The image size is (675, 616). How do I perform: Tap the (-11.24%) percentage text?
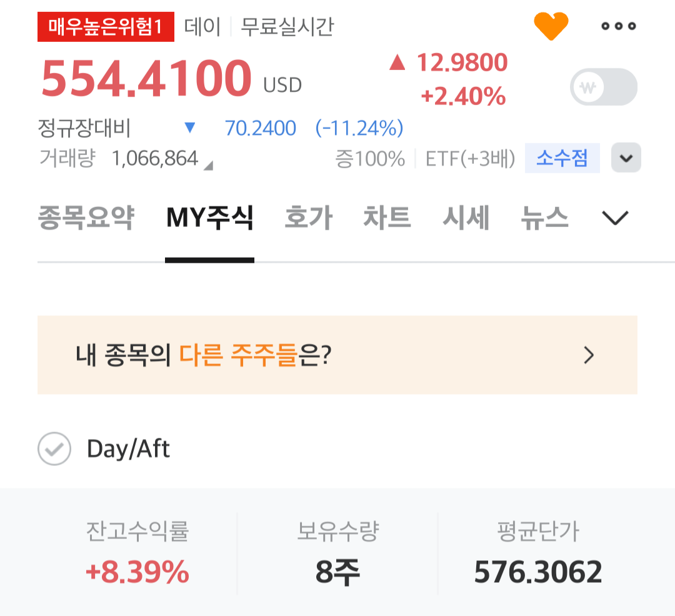pos(359,128)
